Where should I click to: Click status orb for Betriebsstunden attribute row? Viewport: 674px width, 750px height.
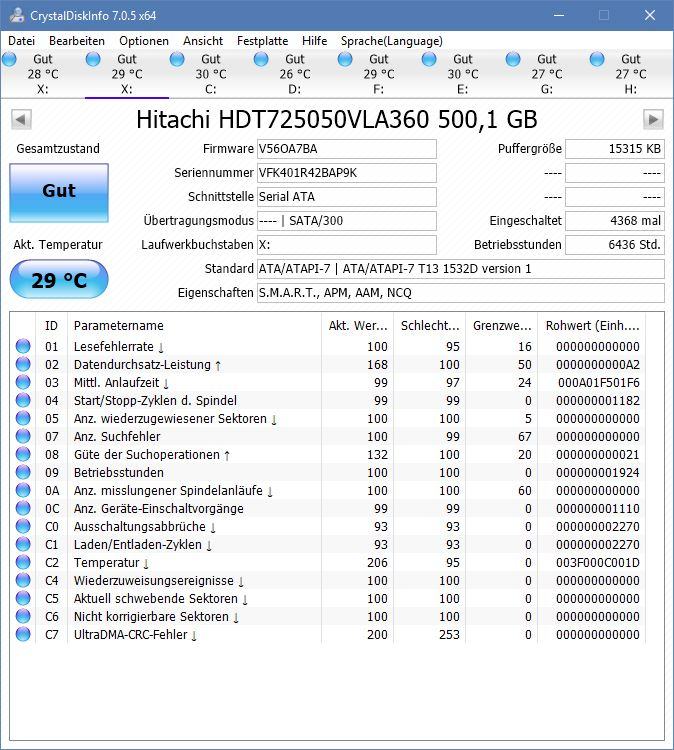(23, 472)
